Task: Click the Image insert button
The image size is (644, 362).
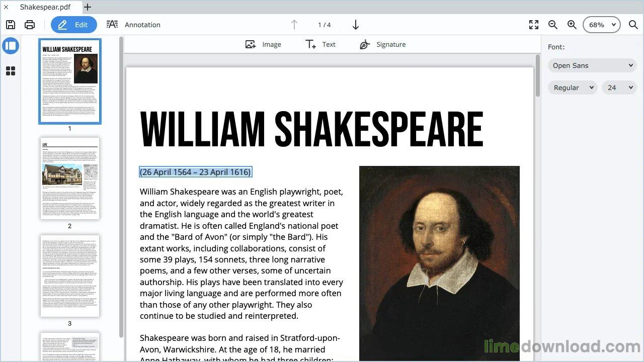Action: click(x=263, y=44)
